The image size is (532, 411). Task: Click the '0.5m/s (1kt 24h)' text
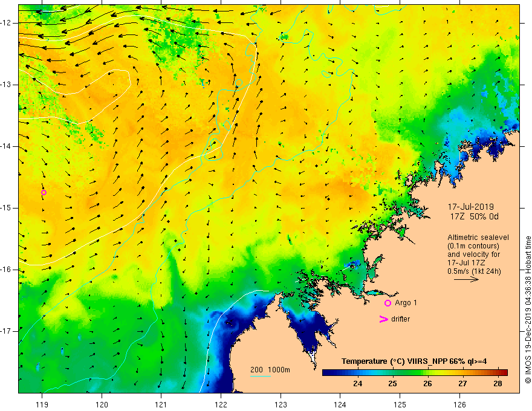pyautogui.click(x=474, y=271)
